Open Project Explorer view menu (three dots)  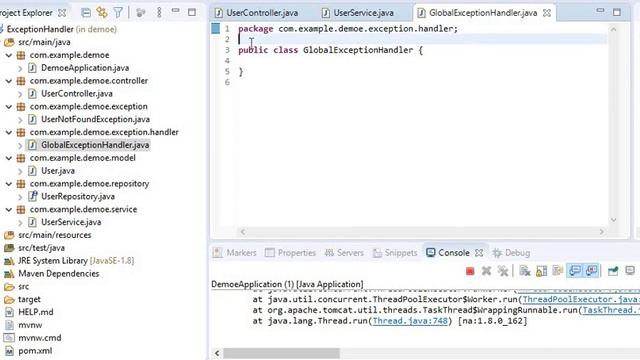159,13
